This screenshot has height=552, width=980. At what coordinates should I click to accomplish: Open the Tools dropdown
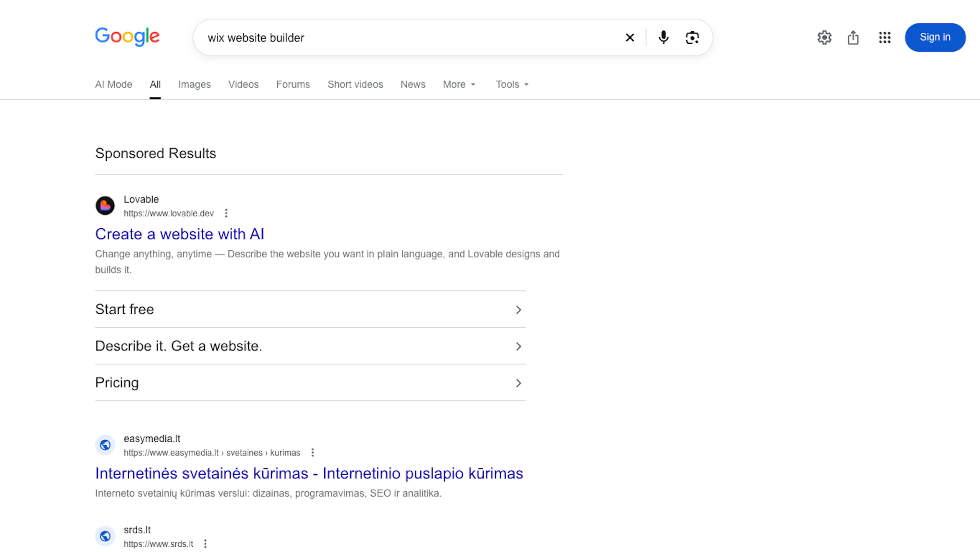tap(512, 85)
